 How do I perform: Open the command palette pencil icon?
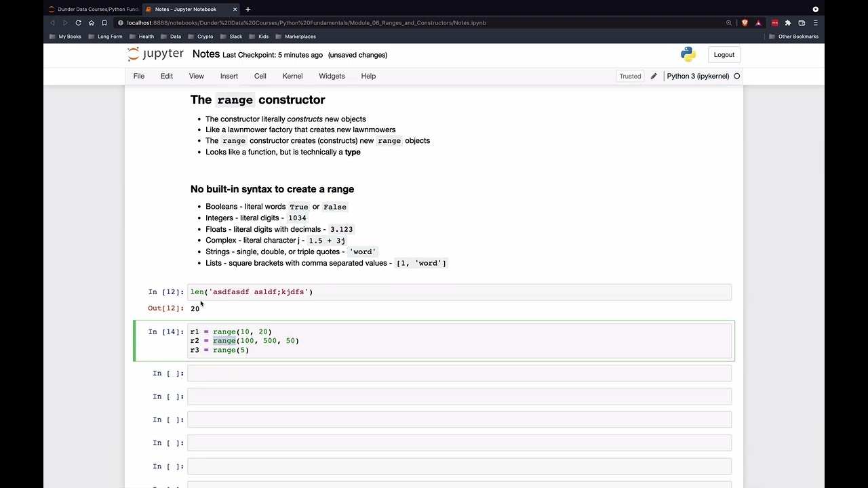click(x=654, y=76)
